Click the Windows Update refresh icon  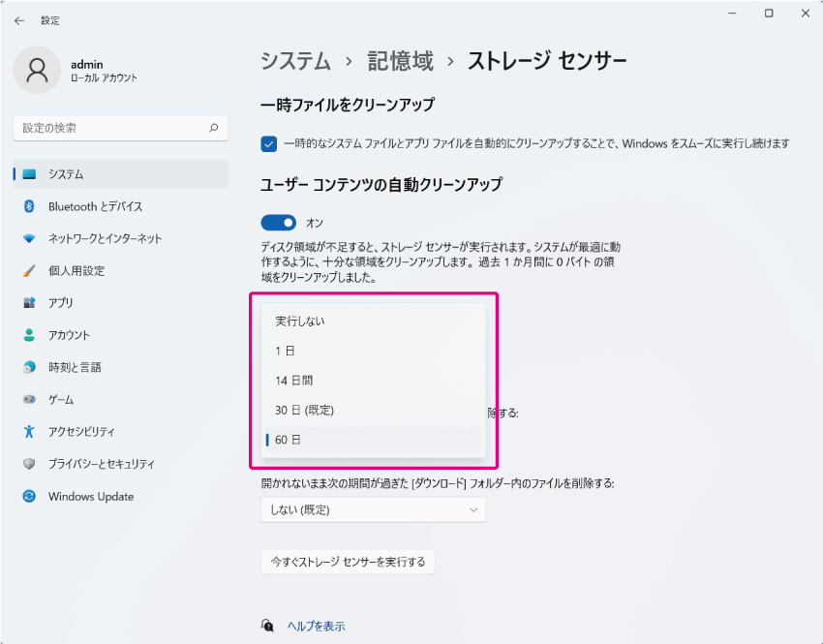coord(29,496)
